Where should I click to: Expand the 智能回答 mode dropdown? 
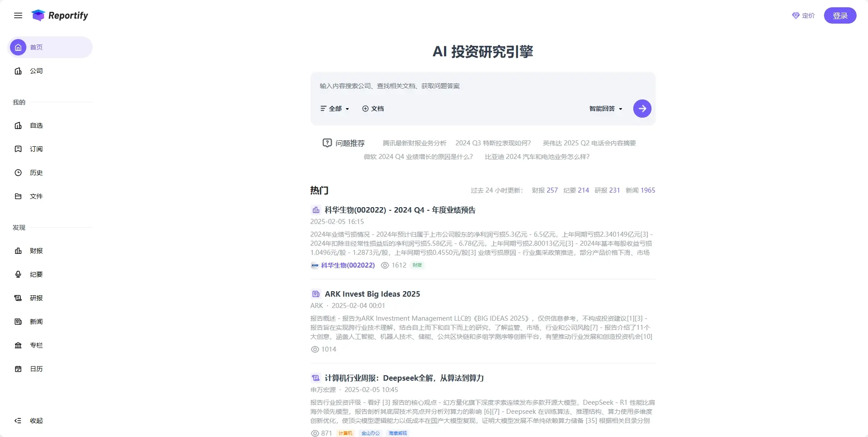click(605, 108)
